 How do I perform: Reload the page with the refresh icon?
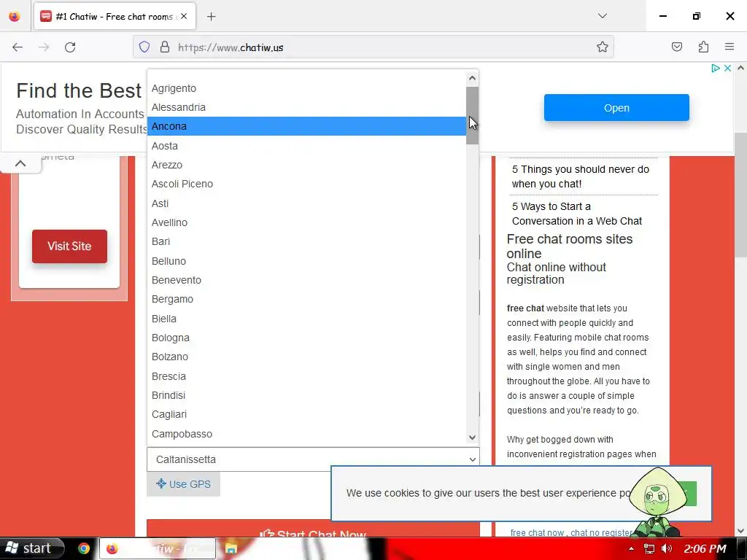(70, 47)
